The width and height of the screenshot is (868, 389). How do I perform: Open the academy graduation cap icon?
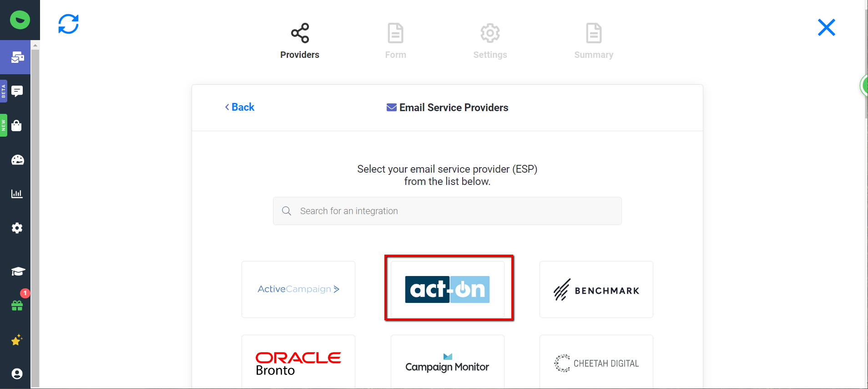17,271
